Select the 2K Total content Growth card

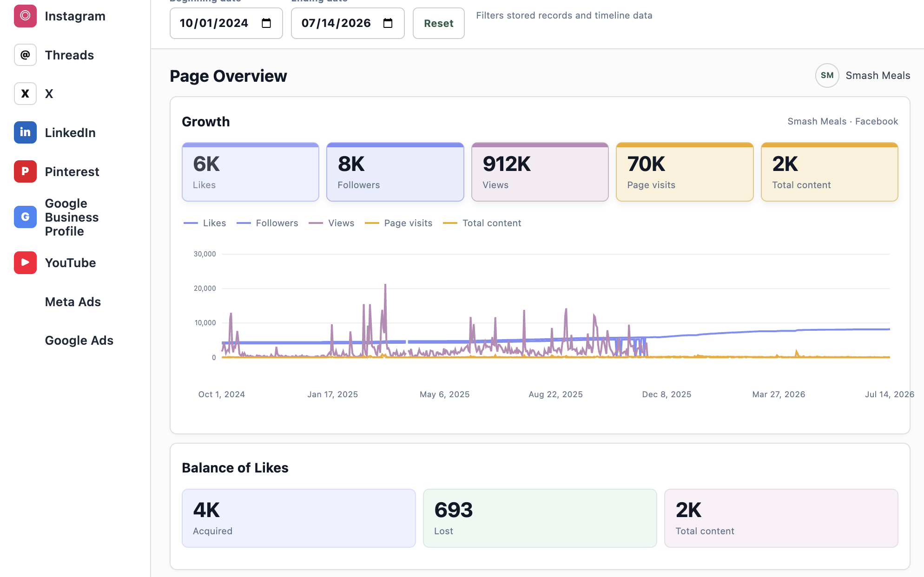point(830,172)
